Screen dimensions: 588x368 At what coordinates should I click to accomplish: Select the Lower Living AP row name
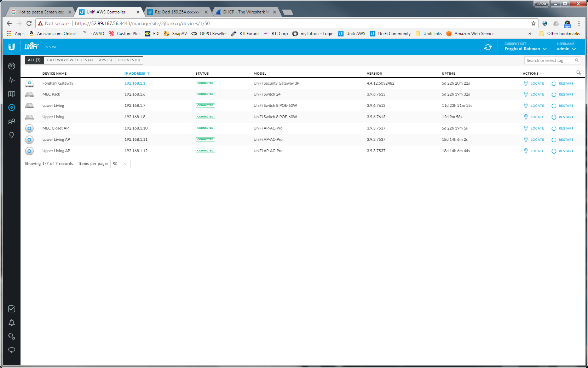[x=56, y=140]
